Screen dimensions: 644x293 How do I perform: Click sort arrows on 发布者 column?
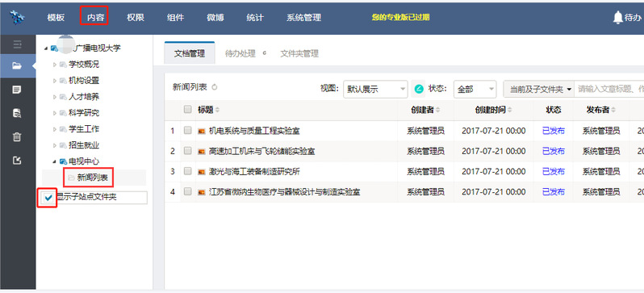pyautogui.click(x=613, y=110)
